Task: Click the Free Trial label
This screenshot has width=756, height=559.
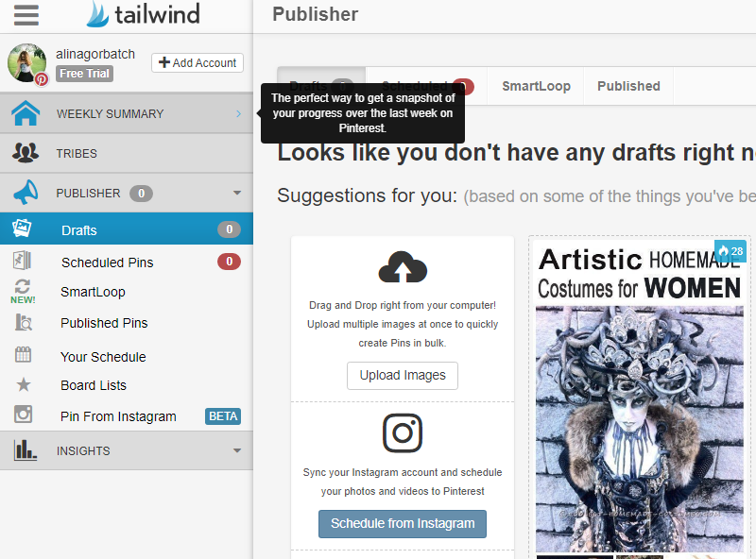Action: tap(85, 74)
